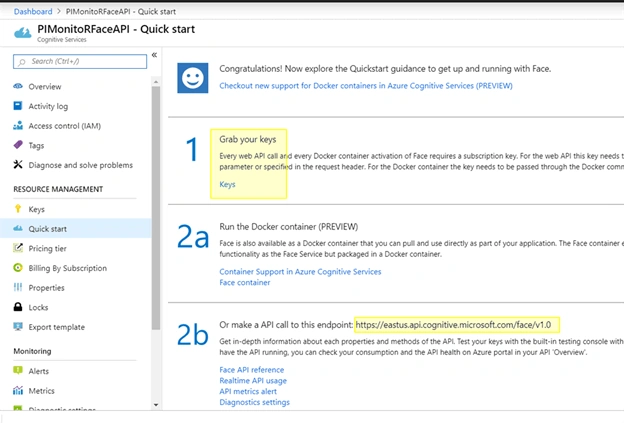Open the Keys link under Grab your keys
The height and width of the screenshot is (423, 624).
click(x=227, y=184)
